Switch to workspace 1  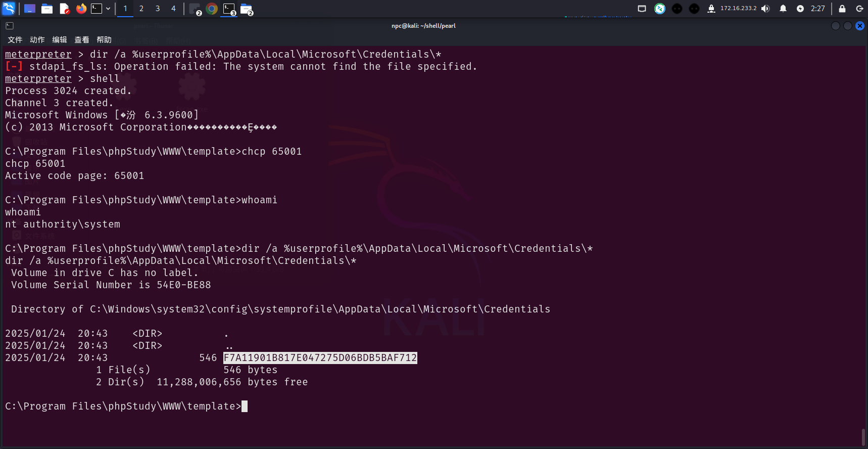125,9
